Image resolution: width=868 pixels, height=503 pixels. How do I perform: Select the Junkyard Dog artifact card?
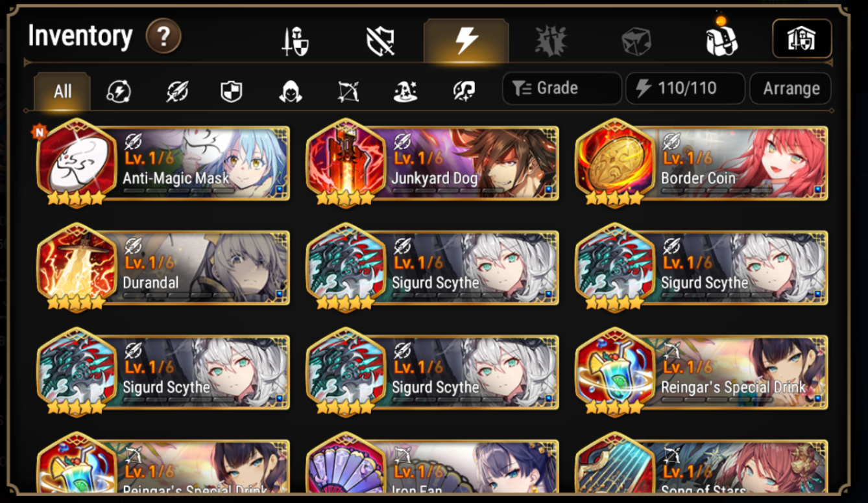tap(433, 163)
